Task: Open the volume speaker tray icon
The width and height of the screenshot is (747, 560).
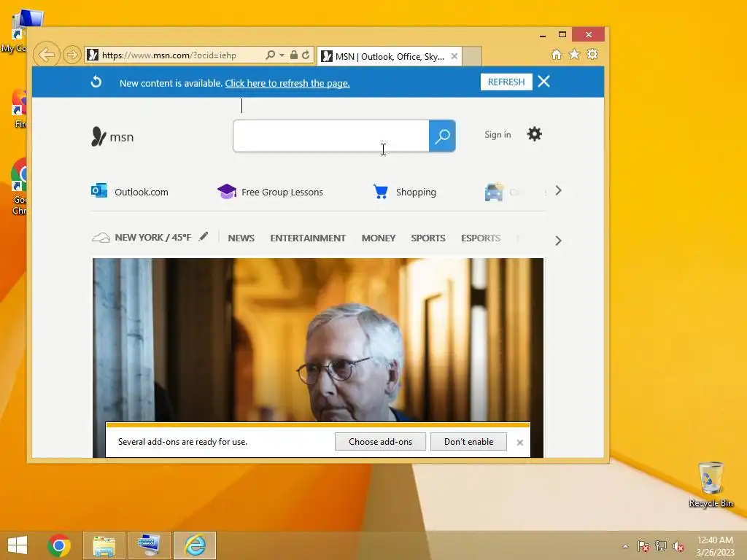Action: click(x=678, y=546)
